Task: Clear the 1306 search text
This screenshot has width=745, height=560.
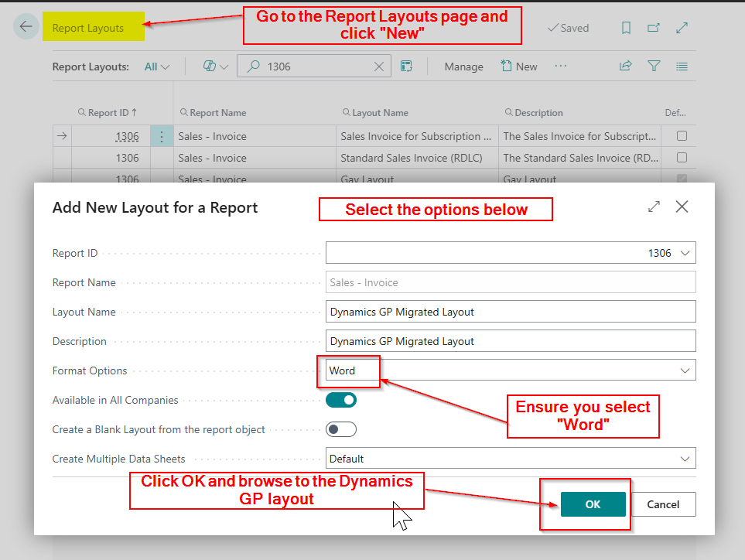Action: click(378, 67)
